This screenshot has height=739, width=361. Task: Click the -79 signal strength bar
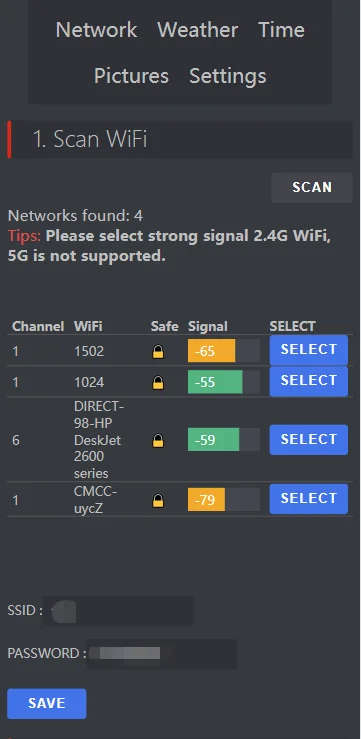224,500
